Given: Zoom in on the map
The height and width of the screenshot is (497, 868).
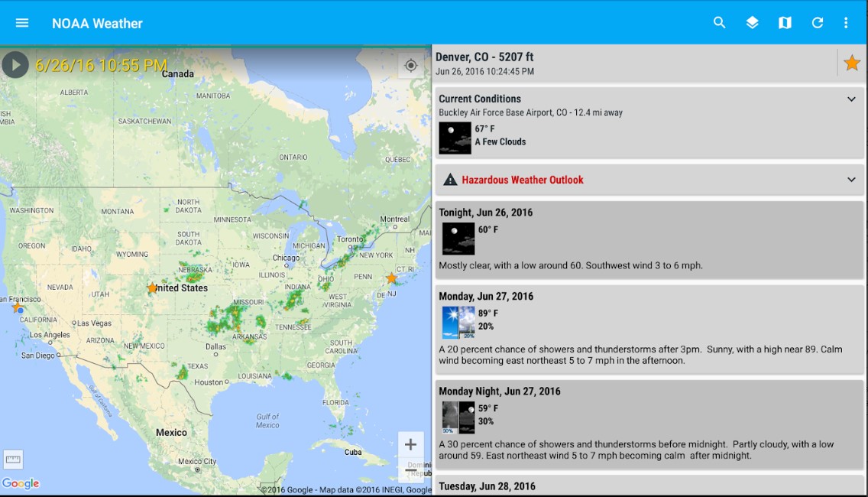Looking at the screenshot, I should coord(410,445).
